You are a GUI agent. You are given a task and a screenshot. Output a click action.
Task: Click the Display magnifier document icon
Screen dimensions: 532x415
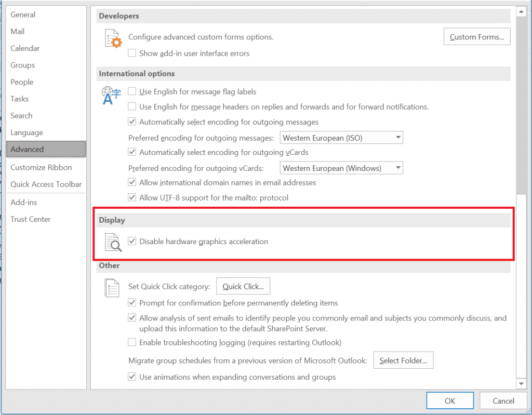113,243
